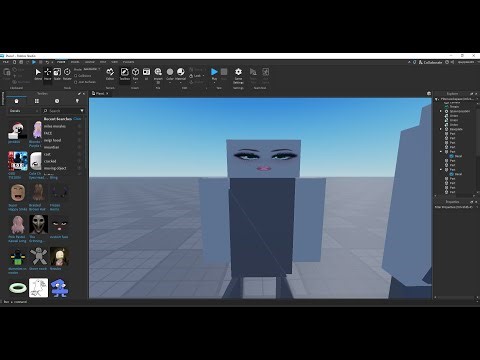Click the Import 3D button
480x360 pixels.
(158, 75)
